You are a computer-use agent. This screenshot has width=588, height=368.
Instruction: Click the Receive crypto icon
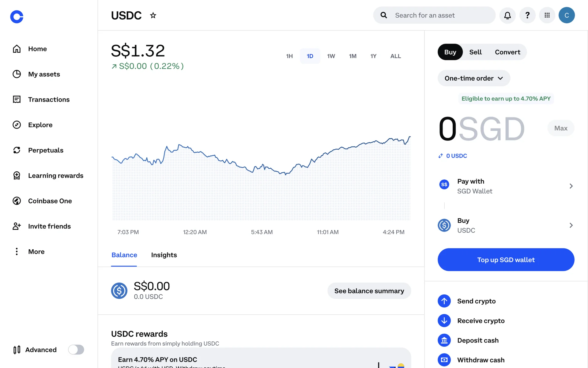click(444, 321)
